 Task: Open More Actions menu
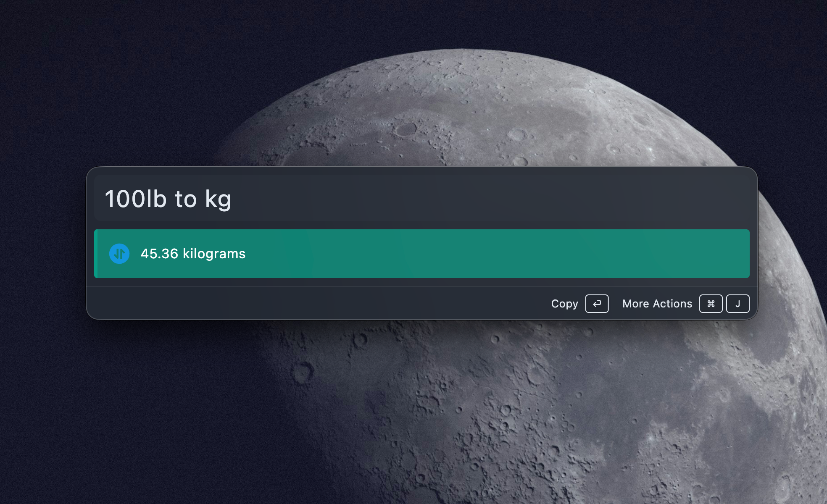[x=657, y=304]
